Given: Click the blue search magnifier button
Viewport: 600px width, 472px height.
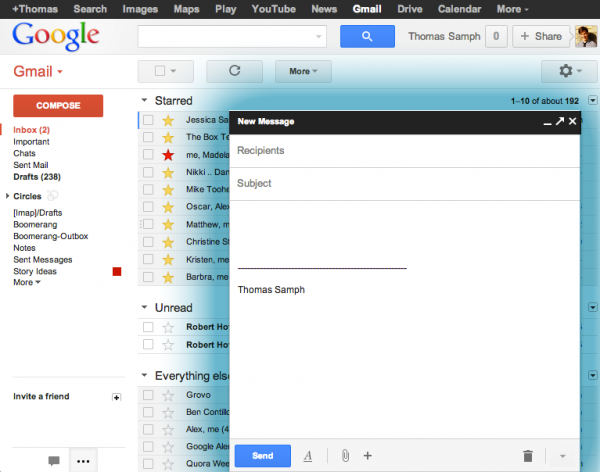Looking at the screenshot, I should 367,36.
